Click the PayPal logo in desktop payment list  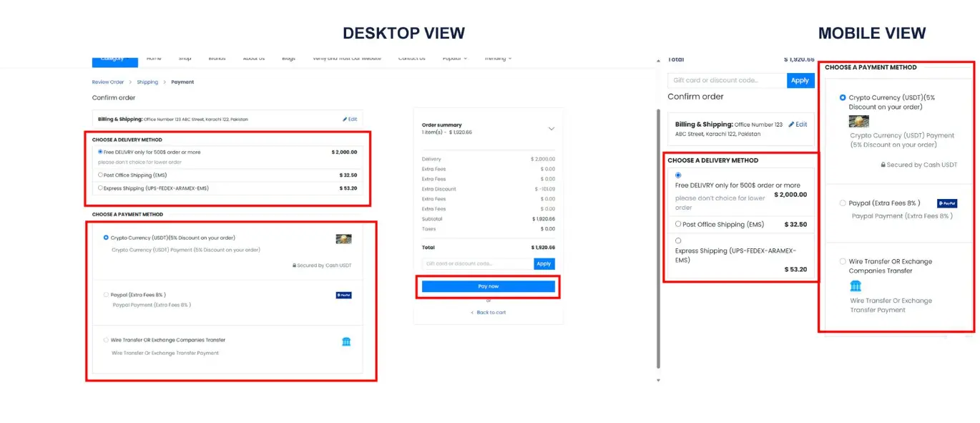[x=343, y=295]
